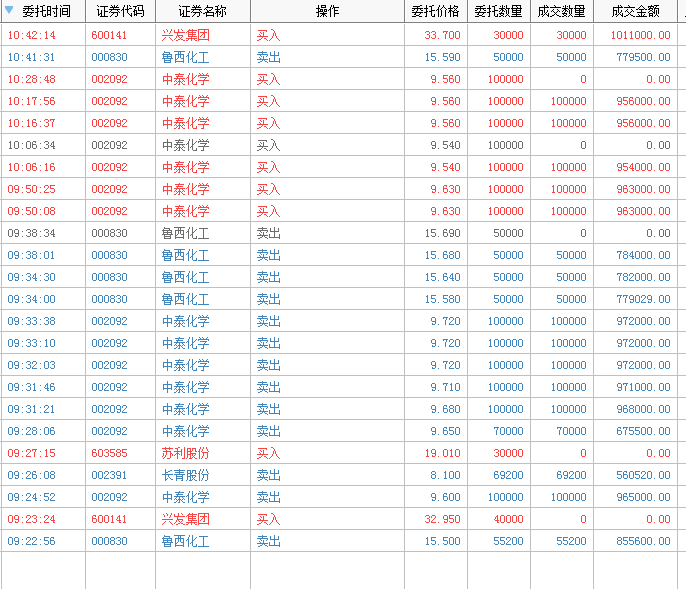Click the 长青股份 stock name cell

[185, 475]
